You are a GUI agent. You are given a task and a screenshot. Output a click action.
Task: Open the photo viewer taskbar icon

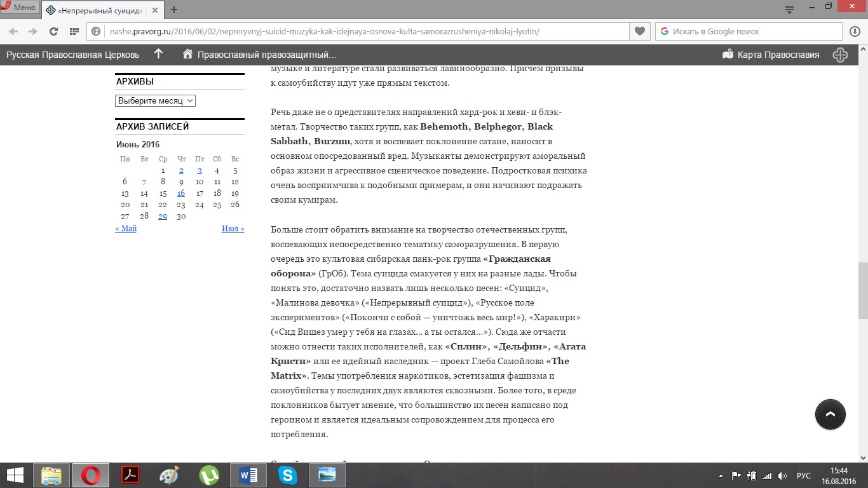pos(327,475)
